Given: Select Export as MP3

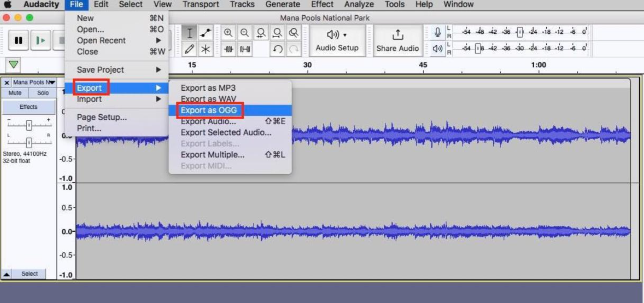Looking at the screenshot, I should tap(230, 88).
